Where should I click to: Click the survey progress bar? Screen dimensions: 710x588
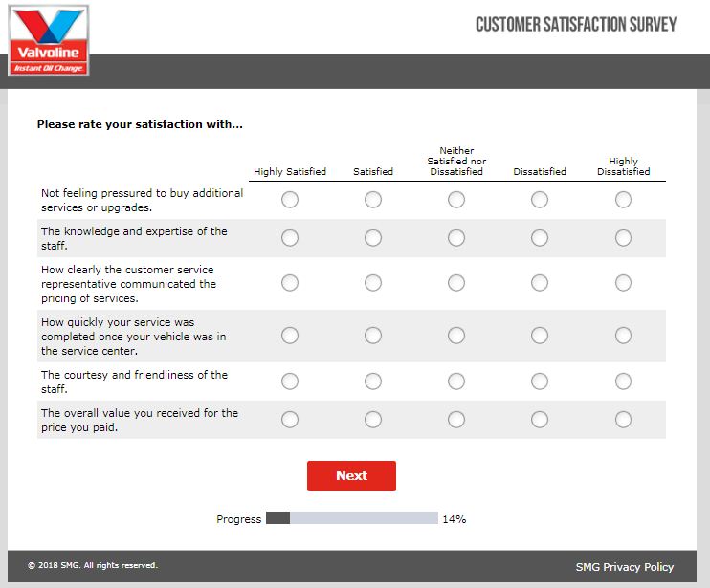(351, 518)
